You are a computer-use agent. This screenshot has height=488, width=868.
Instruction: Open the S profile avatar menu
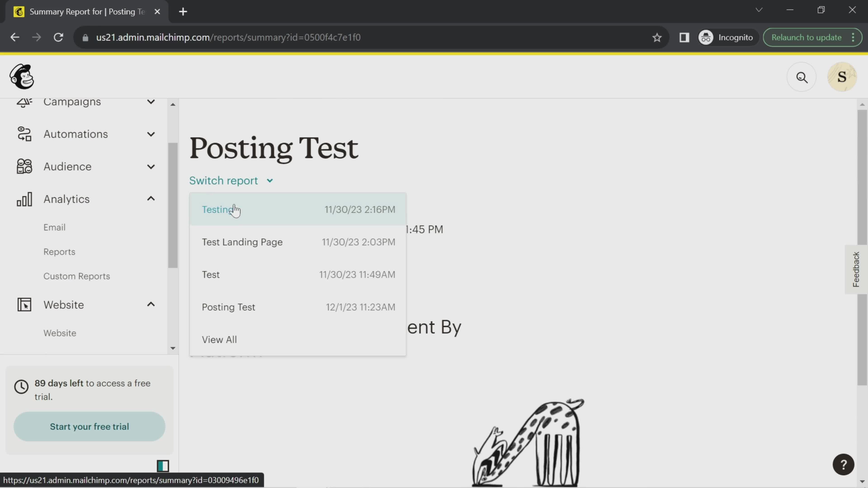click(842, 77)
